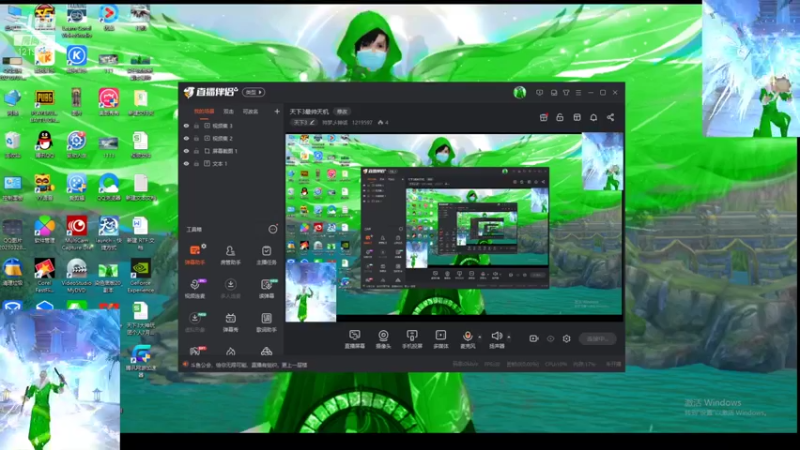Viewport: 800px width, 450px height.
Task: Hide the 视频集 3 layer
Action: click(186, 126)
